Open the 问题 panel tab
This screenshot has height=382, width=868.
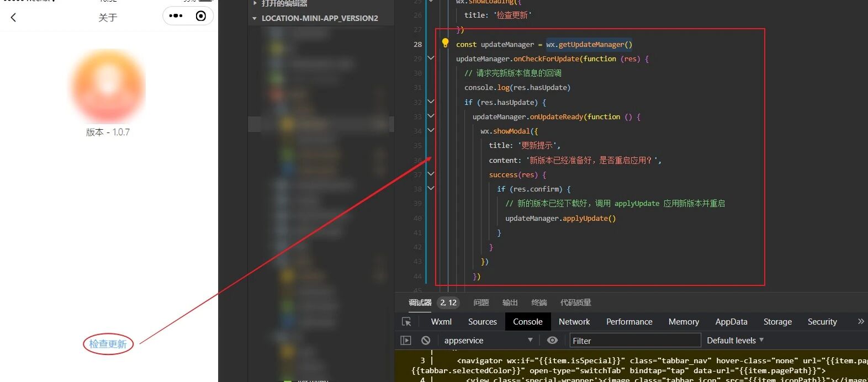pyautogui.click(x=481, y=303)
